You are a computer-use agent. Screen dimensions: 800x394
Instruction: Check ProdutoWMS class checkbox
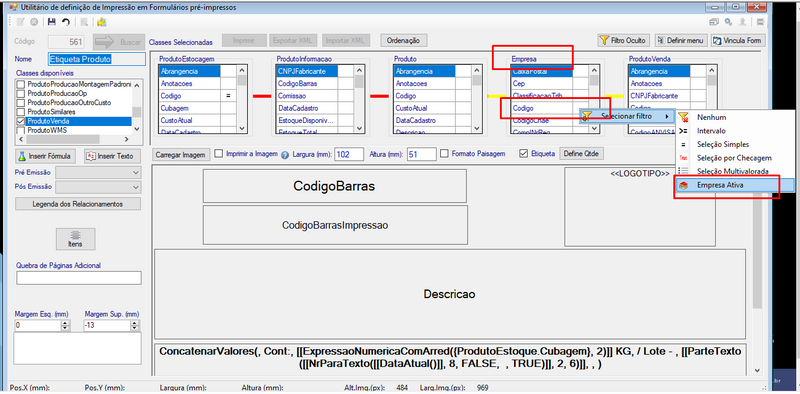(21, 130)
